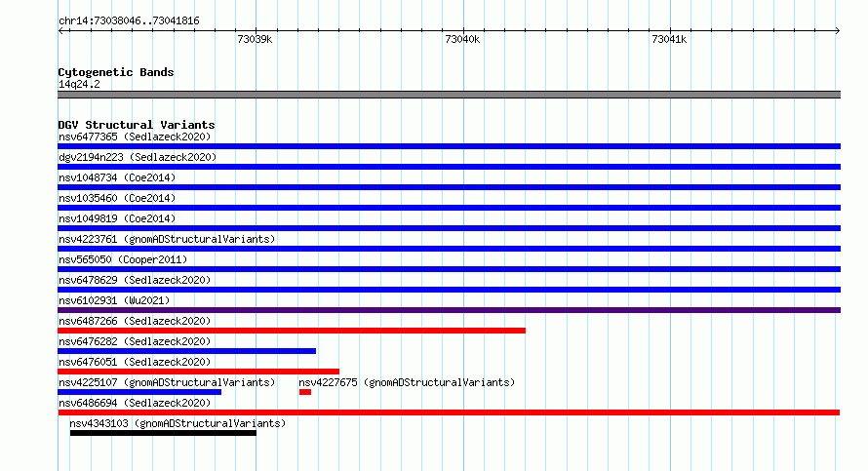Open nsv4223761 (gnomADStructuralVariants) label
Image resolution: width=868 pixels, height=471 pixels.
tap(167, 239)
